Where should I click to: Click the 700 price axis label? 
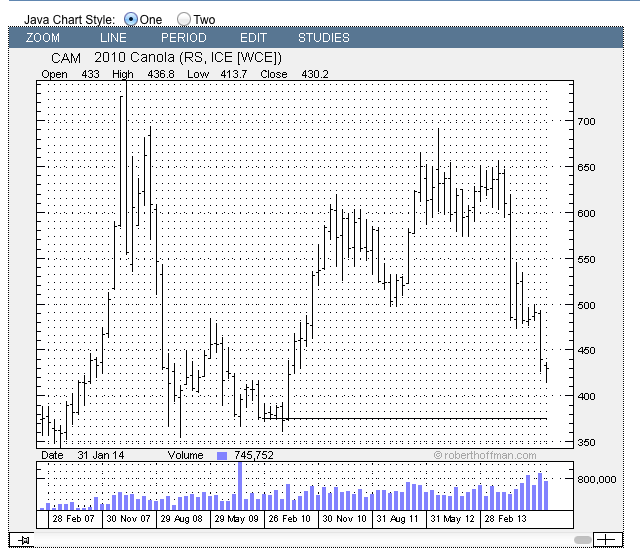586,122
